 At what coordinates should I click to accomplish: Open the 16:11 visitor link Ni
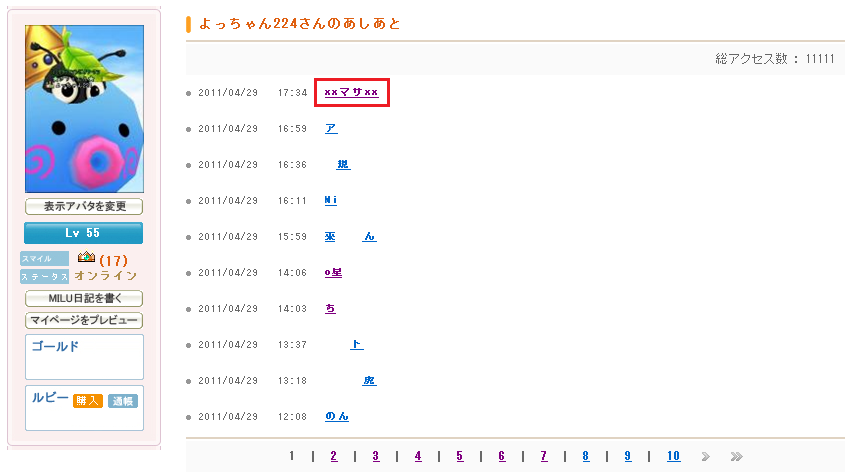(x=331, y=200)
